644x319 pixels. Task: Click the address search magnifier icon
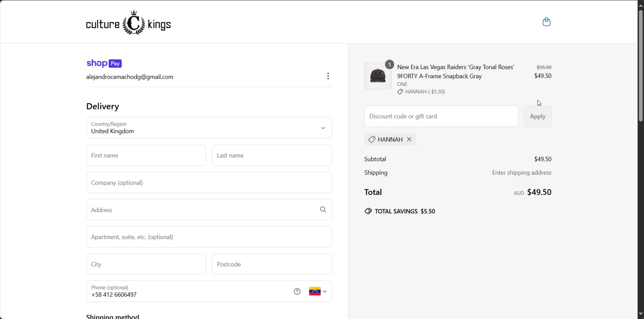[323, 210]
